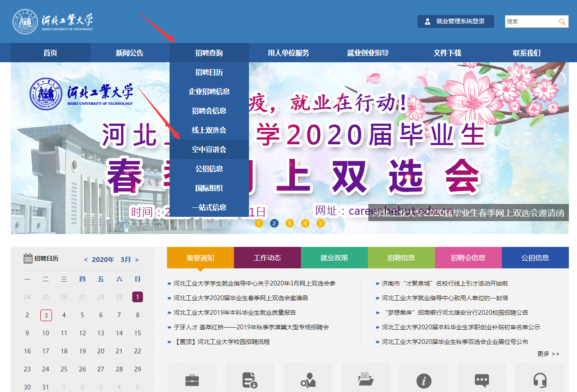The height and width of the screenshot is (392, 577).
Task: Switch to banner slide indicator 4
Action: pos(305,223)
